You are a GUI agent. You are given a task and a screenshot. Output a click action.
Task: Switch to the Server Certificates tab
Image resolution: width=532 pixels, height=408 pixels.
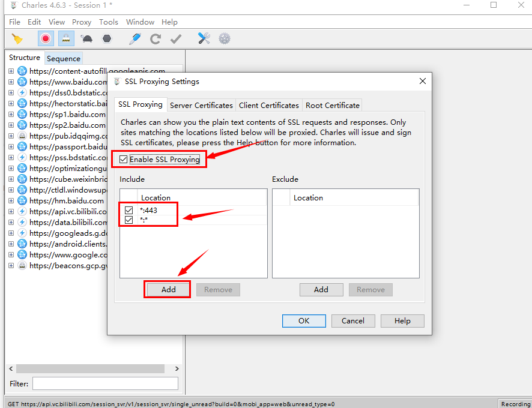[x=201, y=106]
